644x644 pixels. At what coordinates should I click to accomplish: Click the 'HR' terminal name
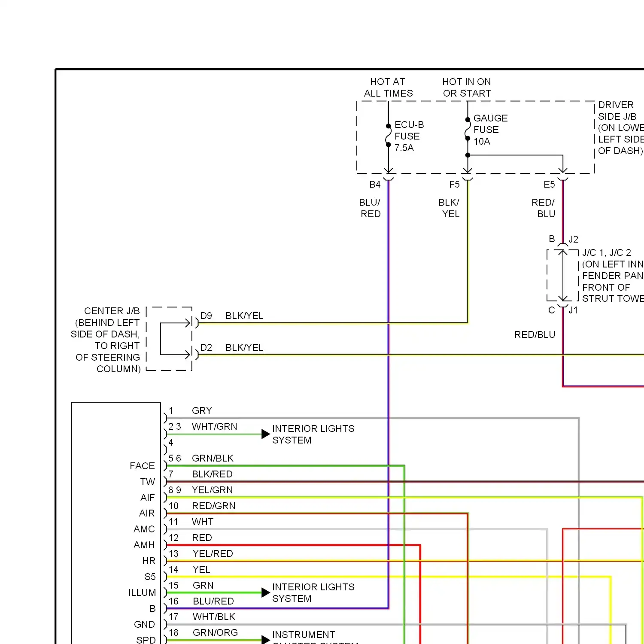coord(149,561)
